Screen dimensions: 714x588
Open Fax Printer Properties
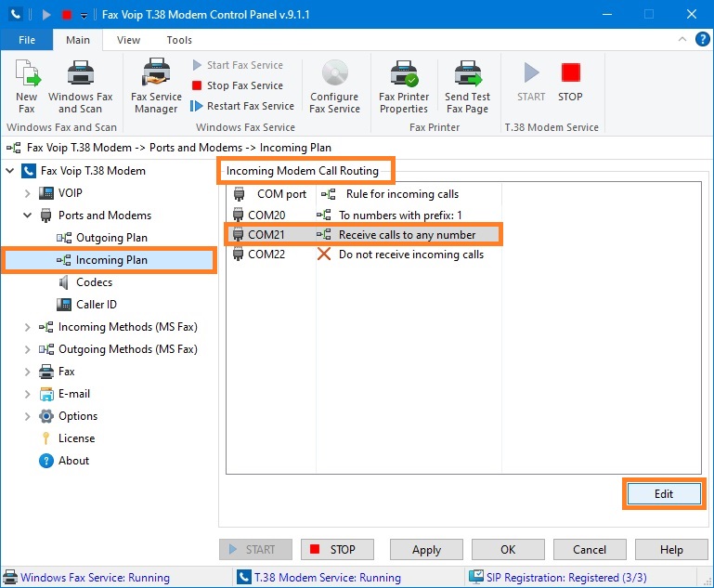[404, 86]
